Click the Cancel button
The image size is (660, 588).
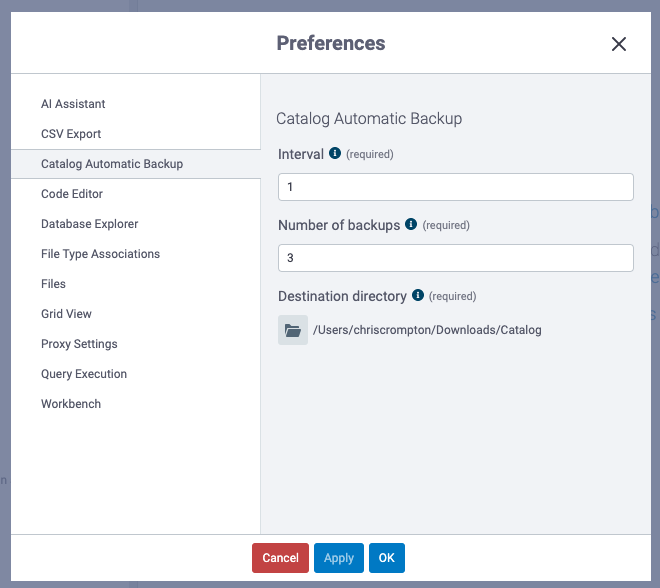pyautogui.click(x=280, y=558)
